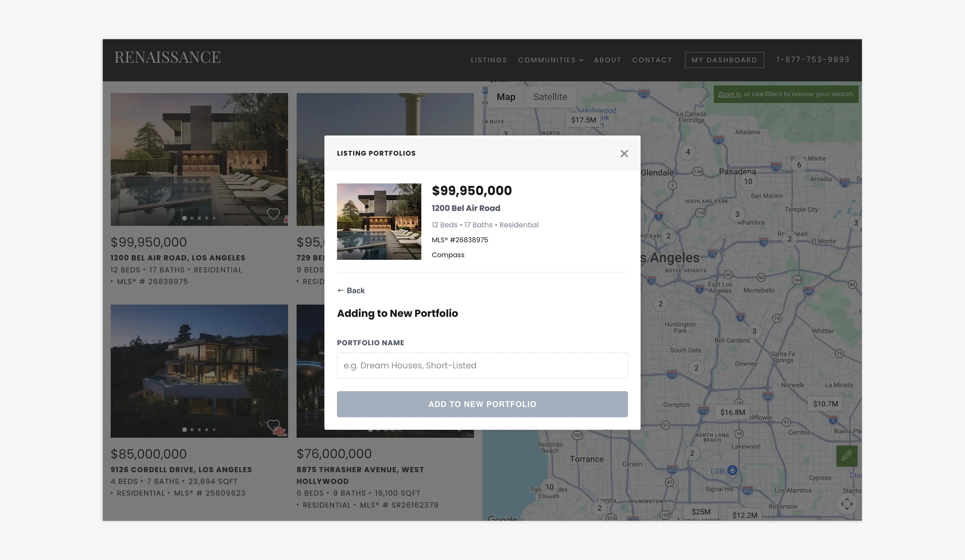Switch the map to Satellite view
This screenshot has height=560, width=965.
[x=550, y=97]
